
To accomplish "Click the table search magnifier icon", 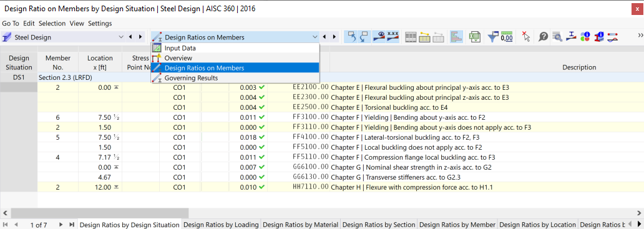I will coord(557,37).
